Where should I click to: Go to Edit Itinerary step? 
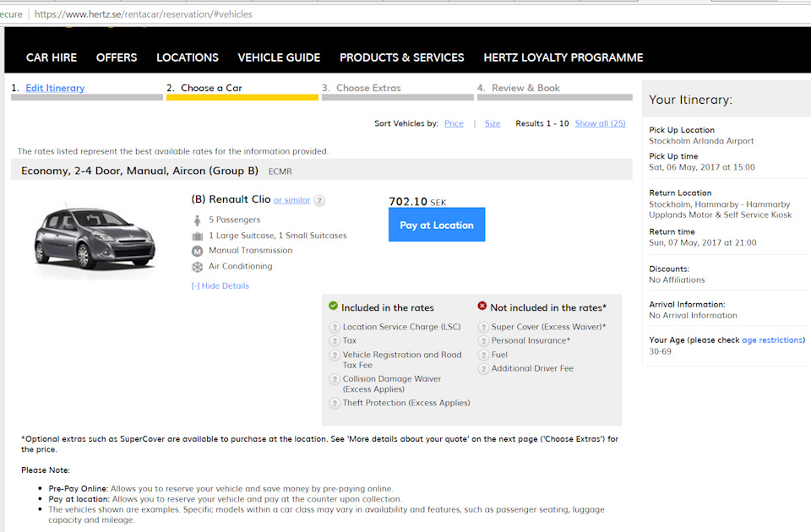(x=55, y=88)
